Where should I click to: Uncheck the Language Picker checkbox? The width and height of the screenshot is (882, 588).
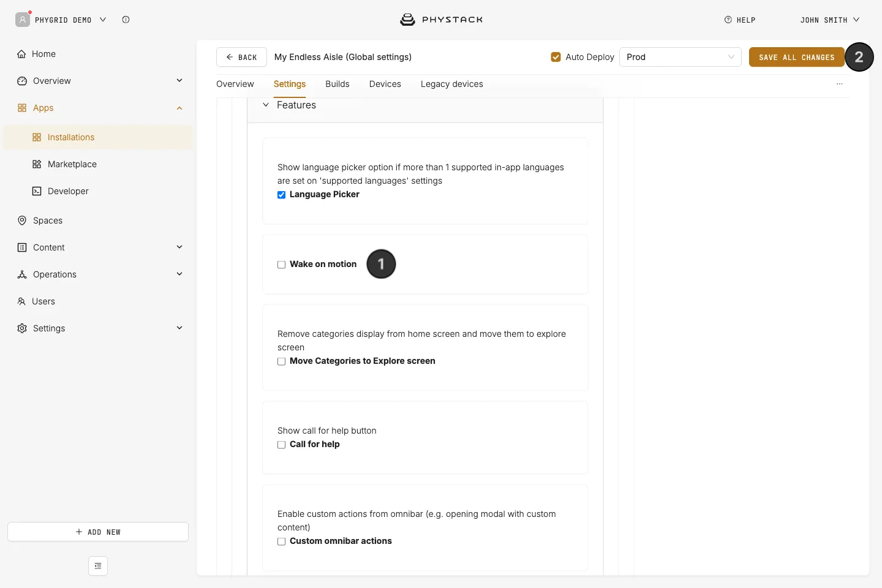281,195
